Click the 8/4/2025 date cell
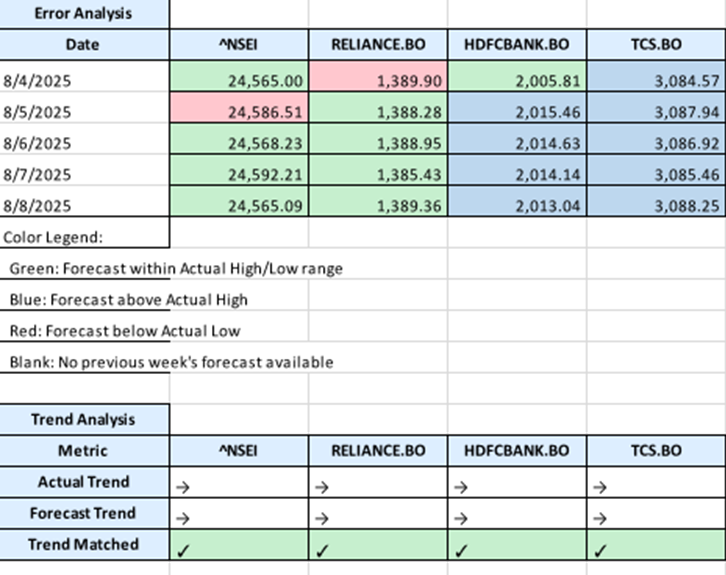Image resolution: width=726 pixels, height=575 pixels. coord(84,76)
